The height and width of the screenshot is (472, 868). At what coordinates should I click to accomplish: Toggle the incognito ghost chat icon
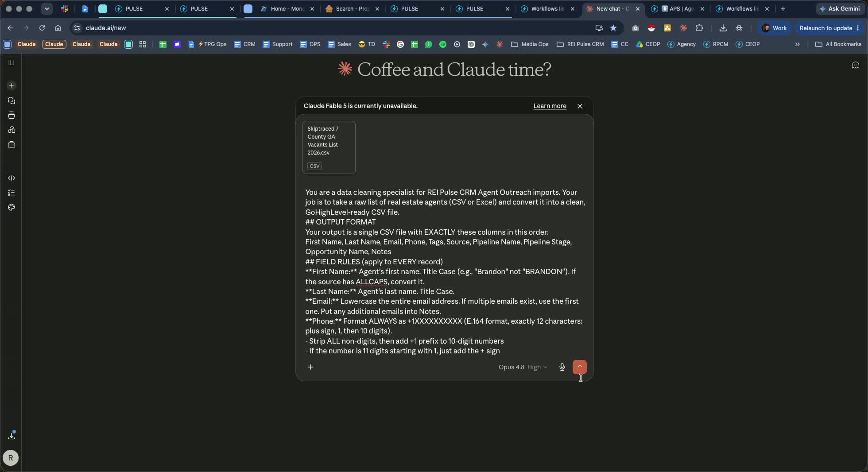855,66
